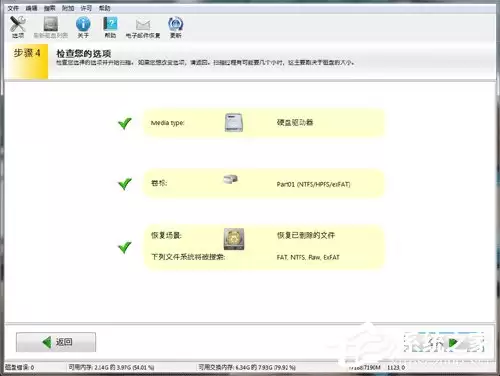This screenshot has height=376, width=500.
Task: Click the green checkmark next to Media type
Action: click(125, 123)
